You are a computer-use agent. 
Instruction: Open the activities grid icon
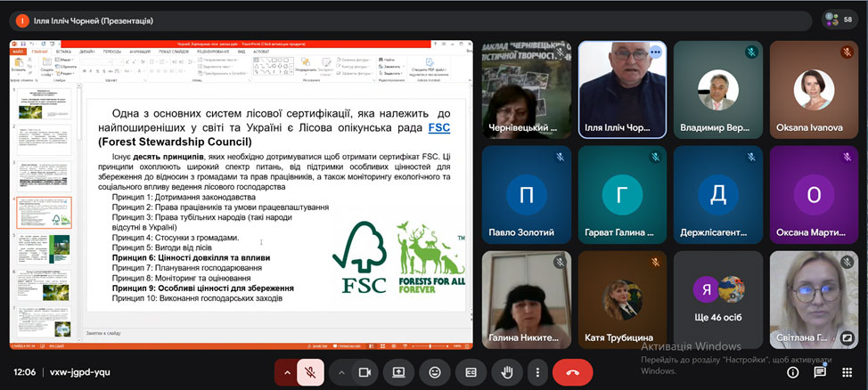pyautogui.click(x=846, y=372)
